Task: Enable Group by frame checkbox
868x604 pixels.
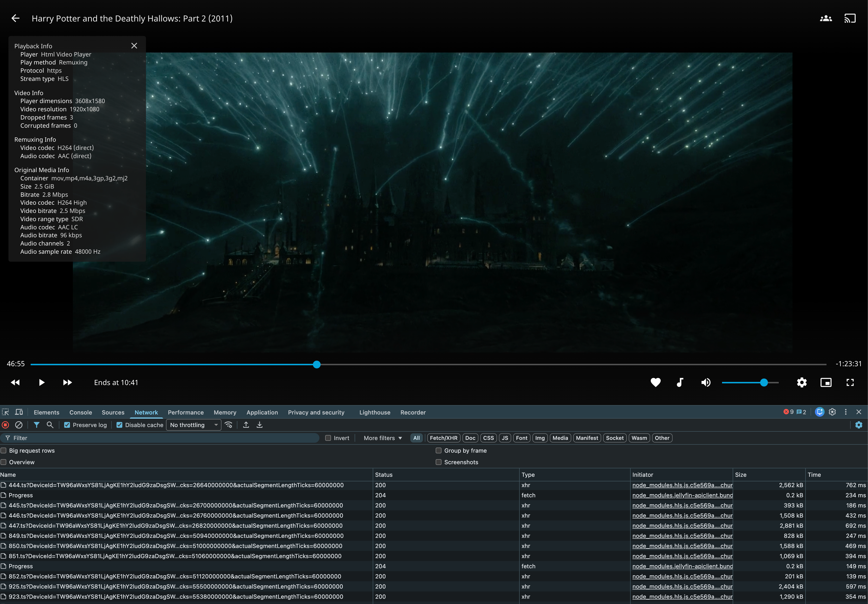Action: 439,450
